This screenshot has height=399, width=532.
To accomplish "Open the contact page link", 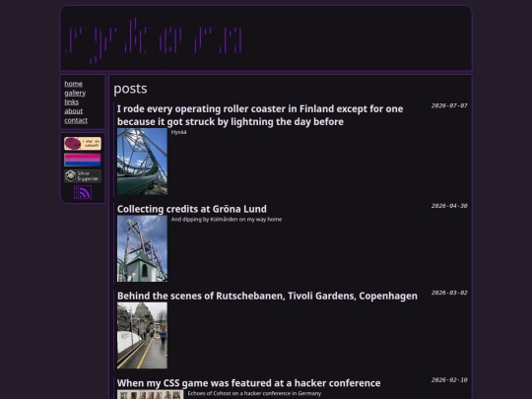I will point(76,120).
